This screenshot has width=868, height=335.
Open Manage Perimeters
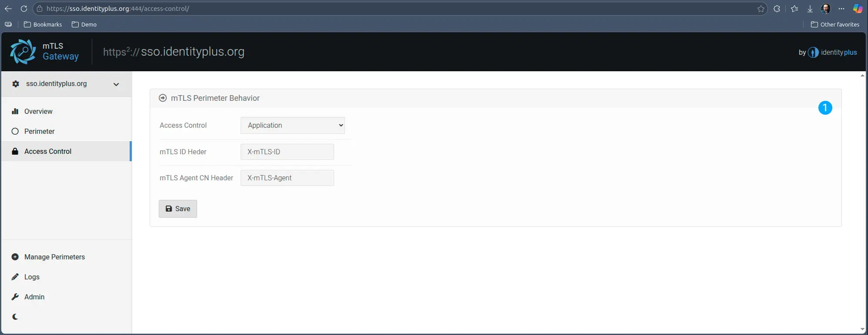[54, 257]
